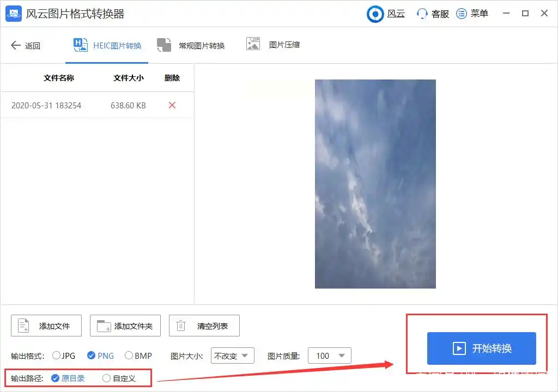Click the 客服 headset icon
Screen dimensions: 558x392
(422, 14)
